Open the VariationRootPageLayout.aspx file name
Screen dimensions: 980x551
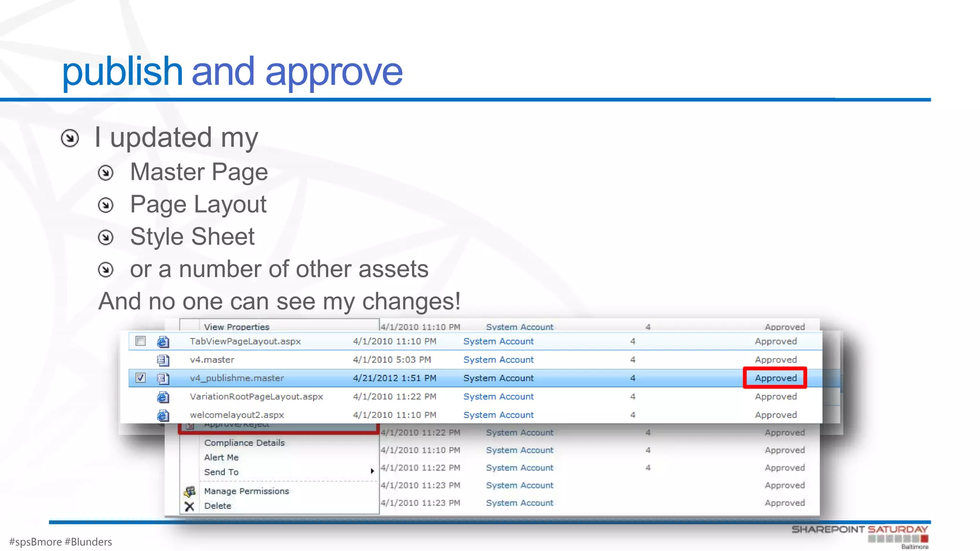[256, 397]
